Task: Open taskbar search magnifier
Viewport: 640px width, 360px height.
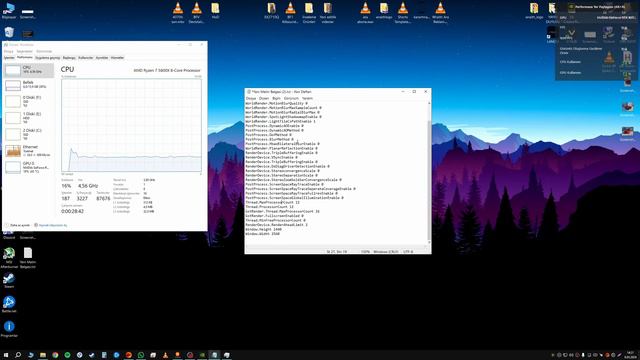Action: tap(18, 355)
